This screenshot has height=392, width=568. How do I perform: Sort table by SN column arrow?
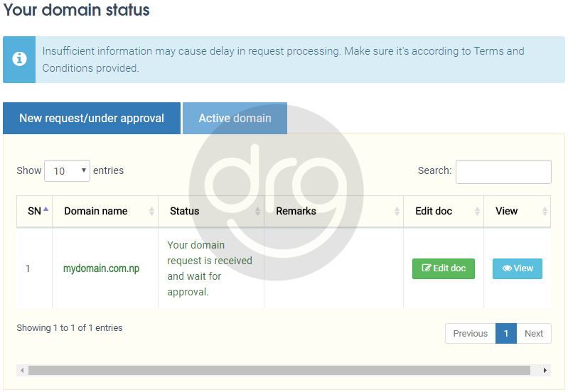46,211
